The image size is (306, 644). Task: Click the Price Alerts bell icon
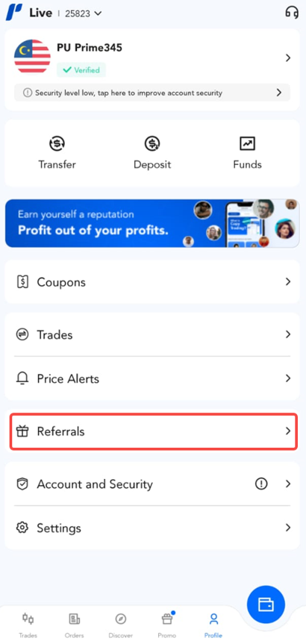22,378
